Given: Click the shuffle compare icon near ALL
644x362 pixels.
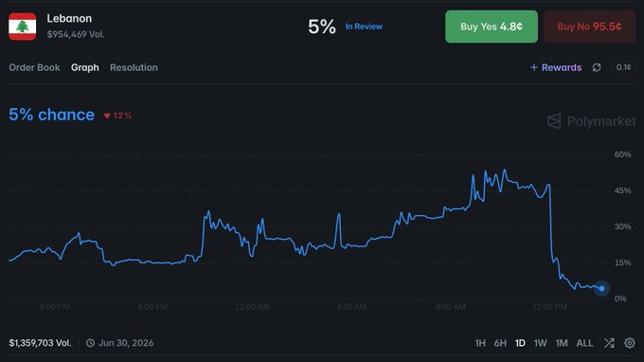Looking at the screenshot, I should click(x=609, y=343).
